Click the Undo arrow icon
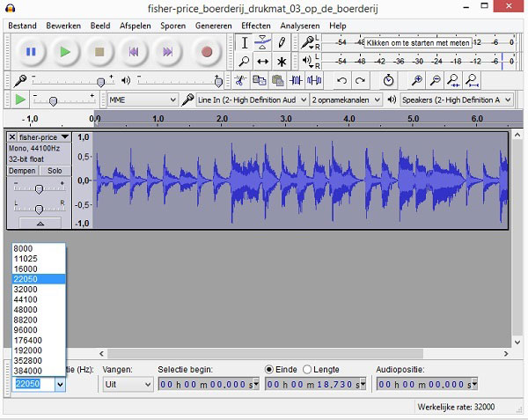The image size is (528, 420). (x=341, y=80)
